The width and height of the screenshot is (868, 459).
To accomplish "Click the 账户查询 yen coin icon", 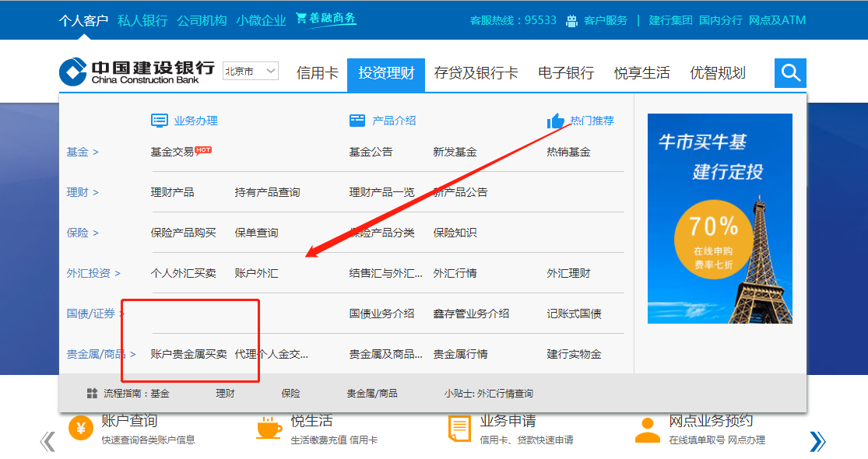I will pyautogui.click(x=81, y=428).
